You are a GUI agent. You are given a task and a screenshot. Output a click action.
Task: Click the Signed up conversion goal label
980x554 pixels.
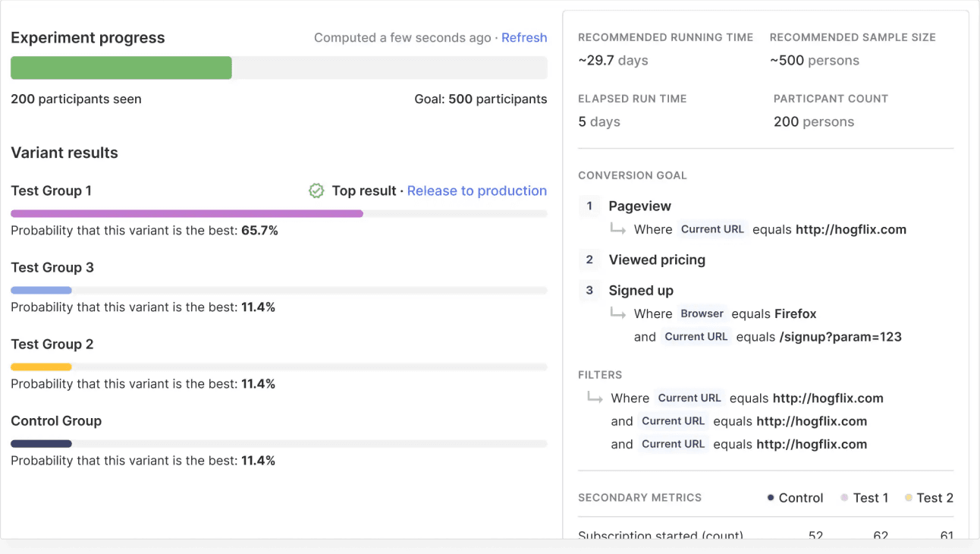[640, 290]
